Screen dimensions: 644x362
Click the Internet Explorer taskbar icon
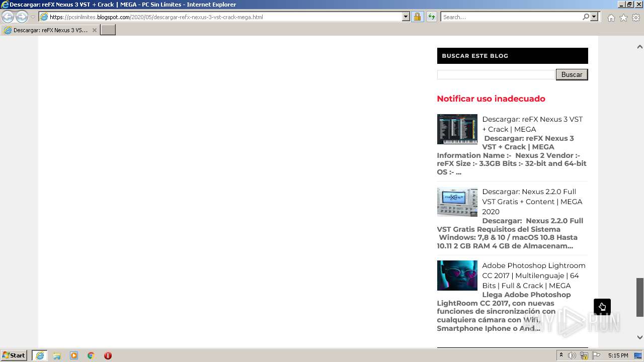click(x=40, y=355)
